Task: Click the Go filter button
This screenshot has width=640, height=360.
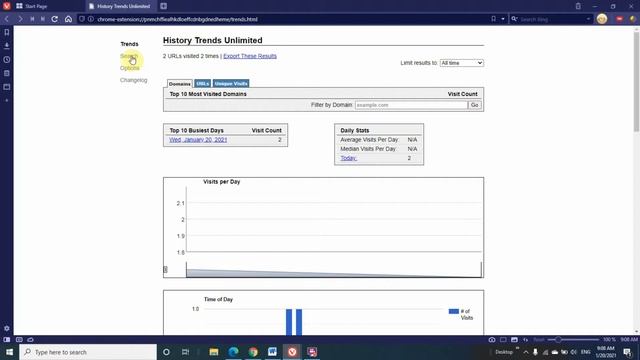Action: 475,105
